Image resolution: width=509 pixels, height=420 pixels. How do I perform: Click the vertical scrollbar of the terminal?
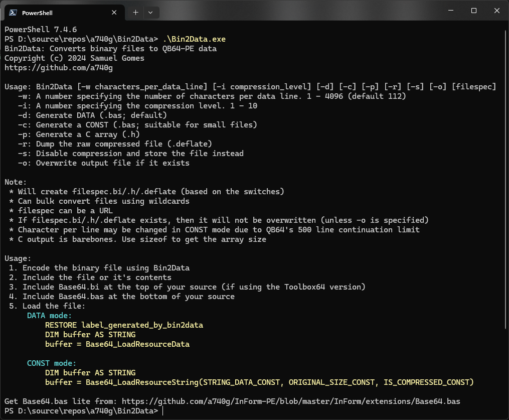505,179
